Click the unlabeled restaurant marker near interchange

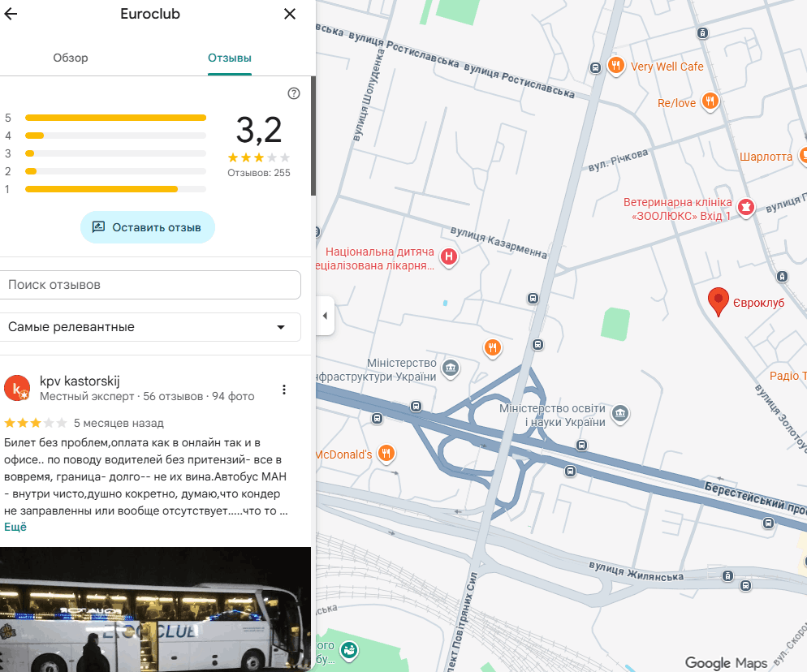coord(493,348)
